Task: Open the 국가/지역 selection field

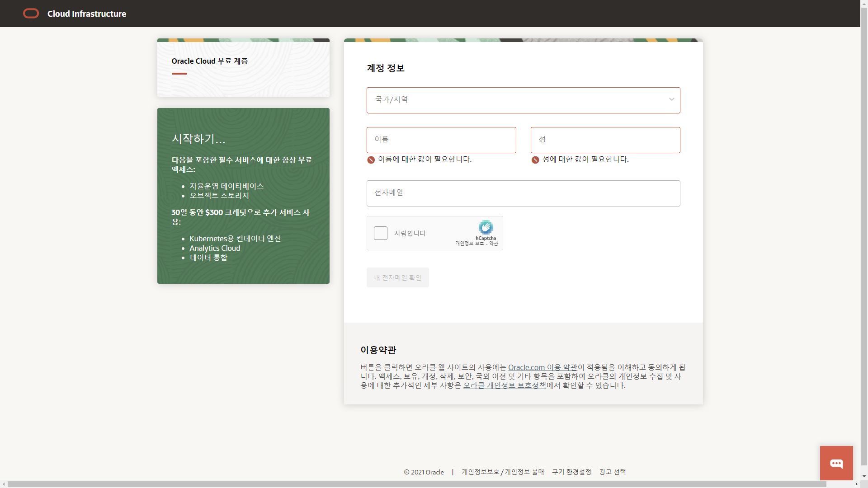Action: 515,100
